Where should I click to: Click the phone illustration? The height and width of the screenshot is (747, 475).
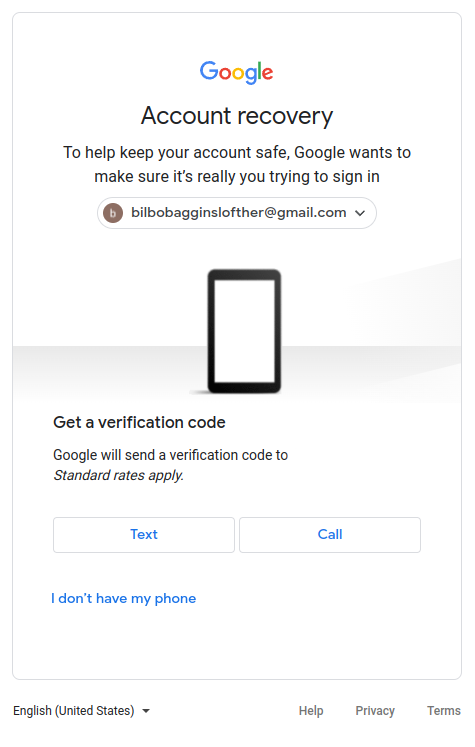click(x=244, y=331)
